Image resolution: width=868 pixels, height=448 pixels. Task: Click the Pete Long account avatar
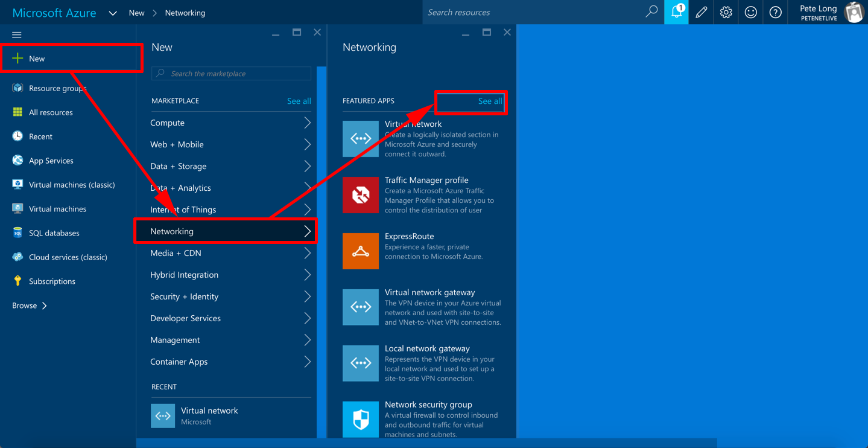click(x=854, y=12)
